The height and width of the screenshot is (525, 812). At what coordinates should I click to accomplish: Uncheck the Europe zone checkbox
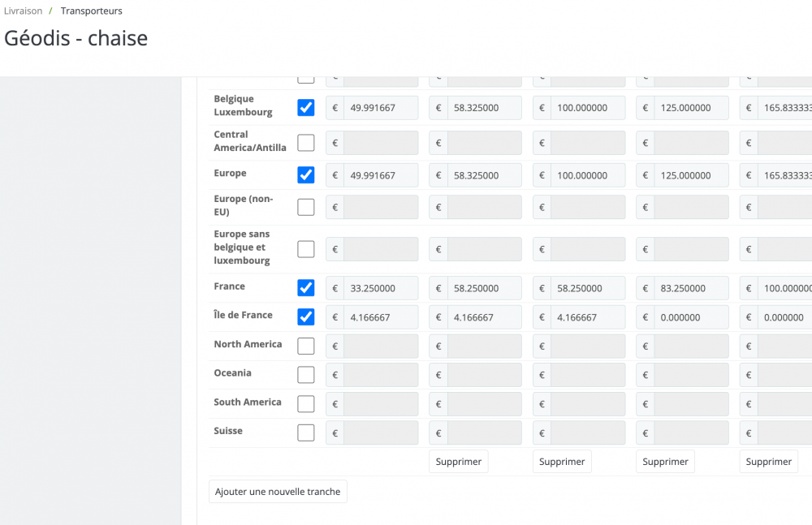tap(306, 175)
